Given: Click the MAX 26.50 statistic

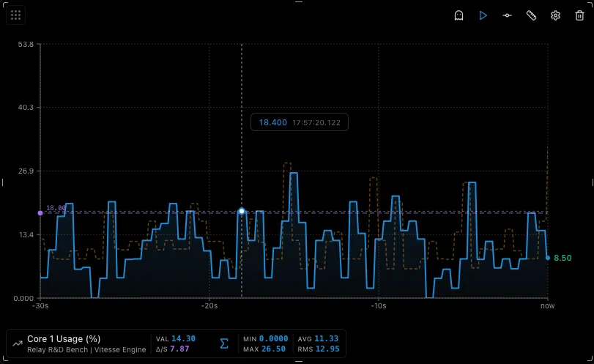Looking at the screenshot, I should (264, 349).
